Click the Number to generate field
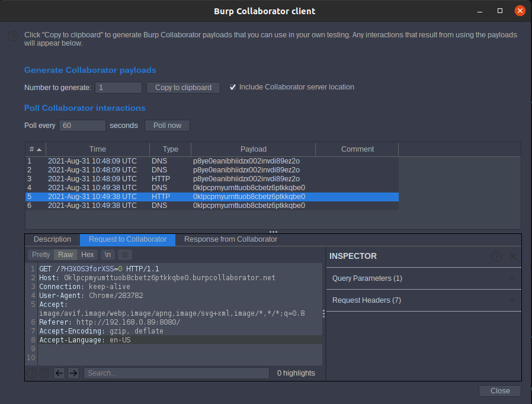The image size is (532, 404). coord(118,88)
